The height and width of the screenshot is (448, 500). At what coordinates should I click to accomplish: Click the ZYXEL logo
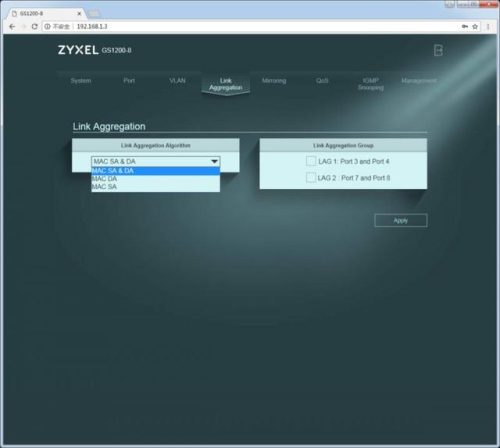(78, 50)
